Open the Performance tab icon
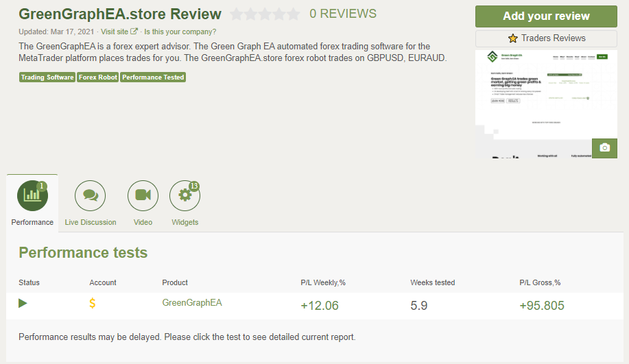This screenshot has width=629, height=364. (x=32, y=195)
